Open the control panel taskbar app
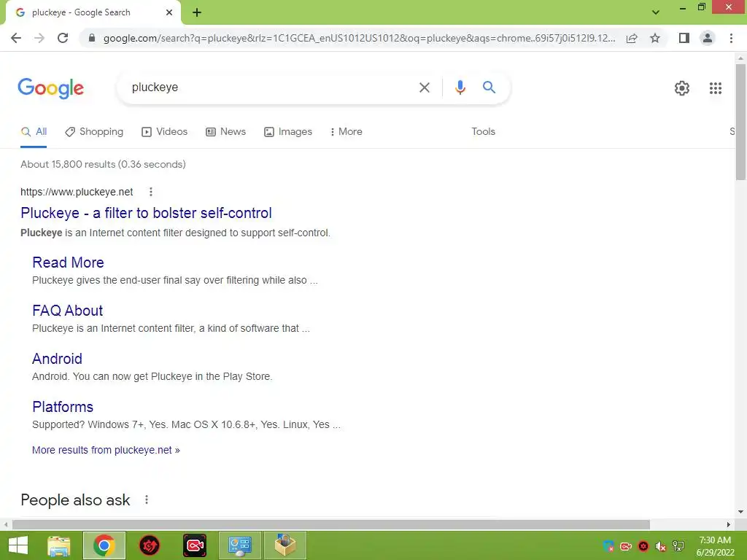The image size is (747, 560). (239, 545)
